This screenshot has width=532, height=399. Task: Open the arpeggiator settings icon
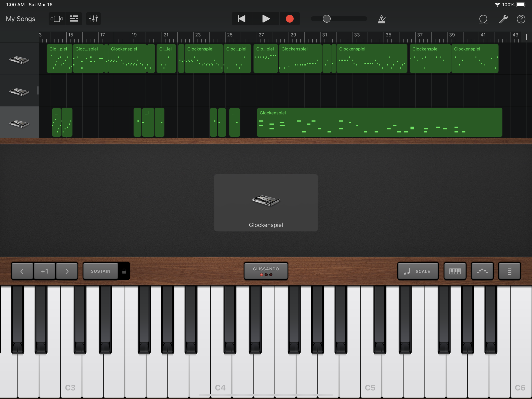[x=482, y=271]
